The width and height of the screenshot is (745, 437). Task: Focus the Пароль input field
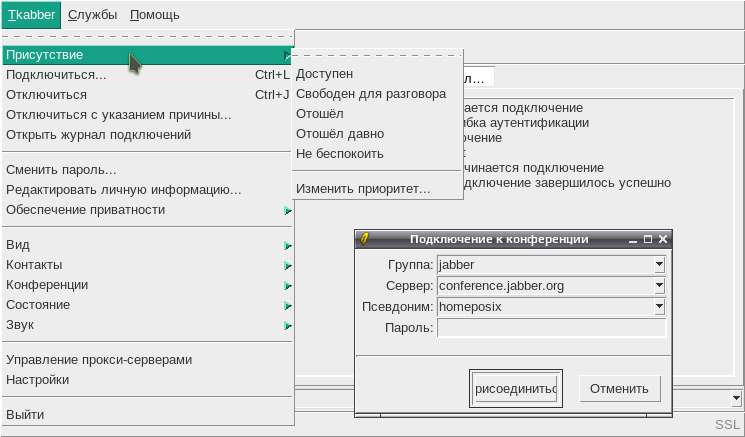tap(551, 328)
